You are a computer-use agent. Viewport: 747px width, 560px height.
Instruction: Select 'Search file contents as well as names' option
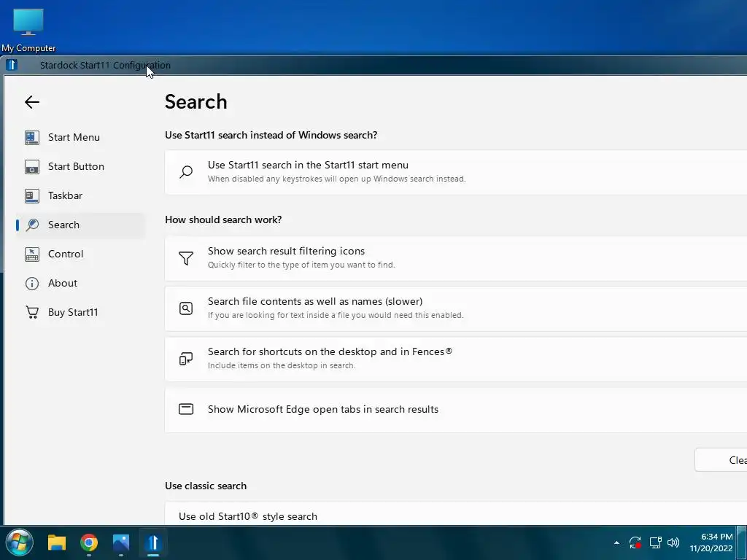point(456,308)
